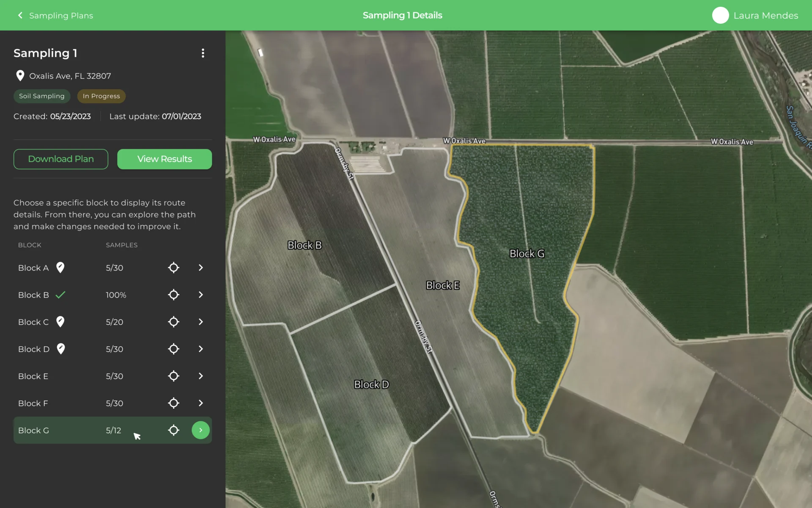
Task: Open View Results
Action: (165, 159)
